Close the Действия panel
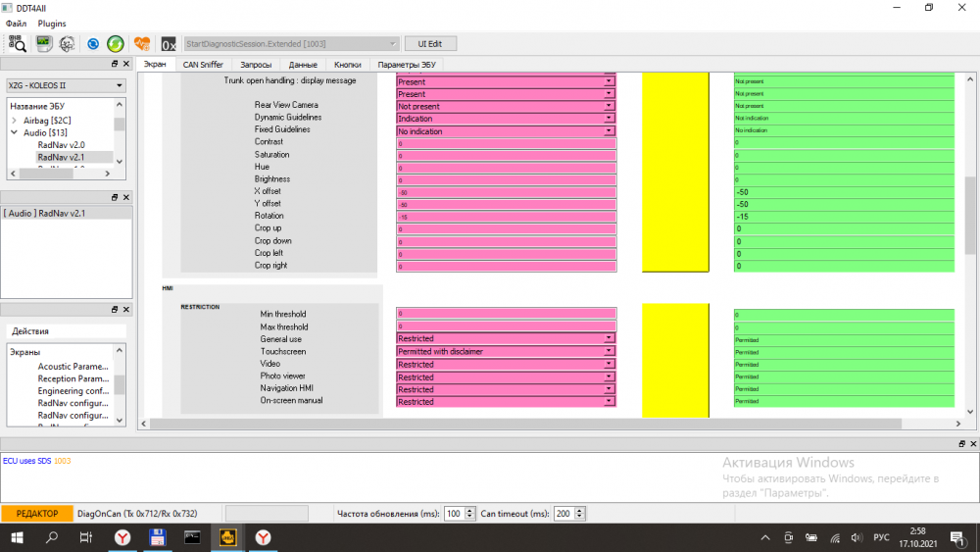Image resolution: width=980 pixels, height=552 pixels. 126,310
